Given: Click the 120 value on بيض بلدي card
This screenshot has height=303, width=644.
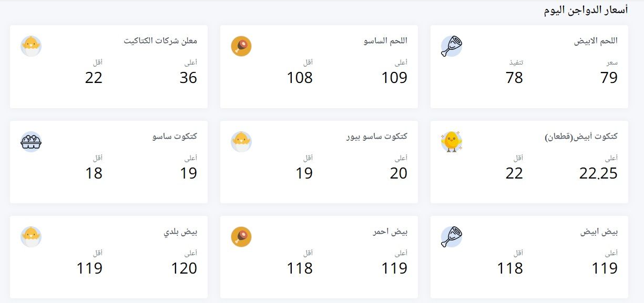Looking at the screenshot, I should pyautogui.click(x=183, y=268).
